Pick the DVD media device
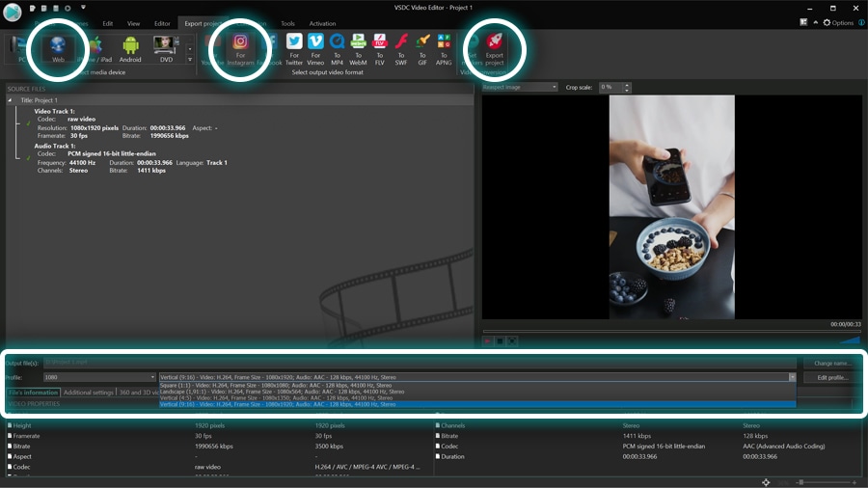The height and width of the screenshot is (488, 868). click(x=166, y=49)
